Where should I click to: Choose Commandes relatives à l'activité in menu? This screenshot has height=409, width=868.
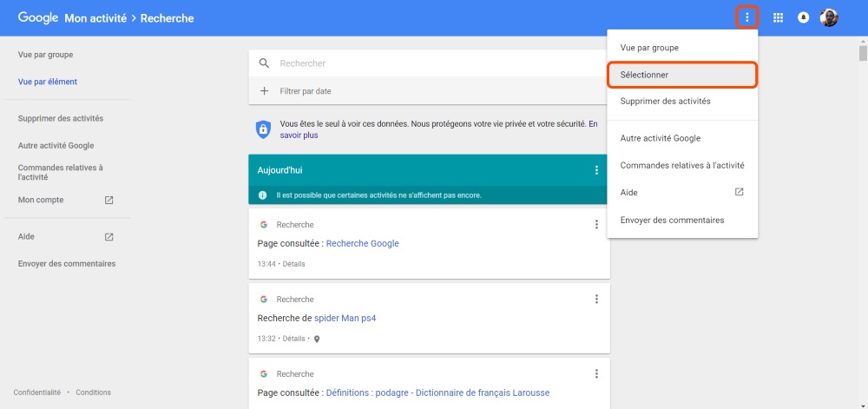682,165
